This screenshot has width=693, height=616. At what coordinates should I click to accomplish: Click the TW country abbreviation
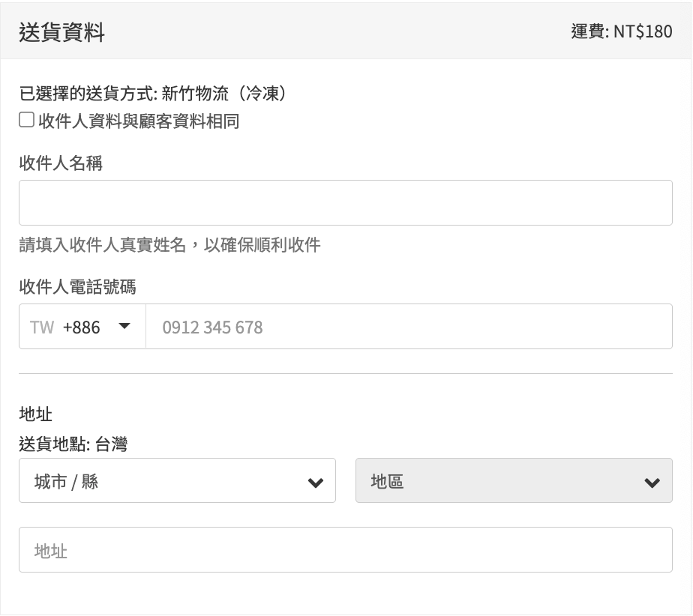pos(42,327)
